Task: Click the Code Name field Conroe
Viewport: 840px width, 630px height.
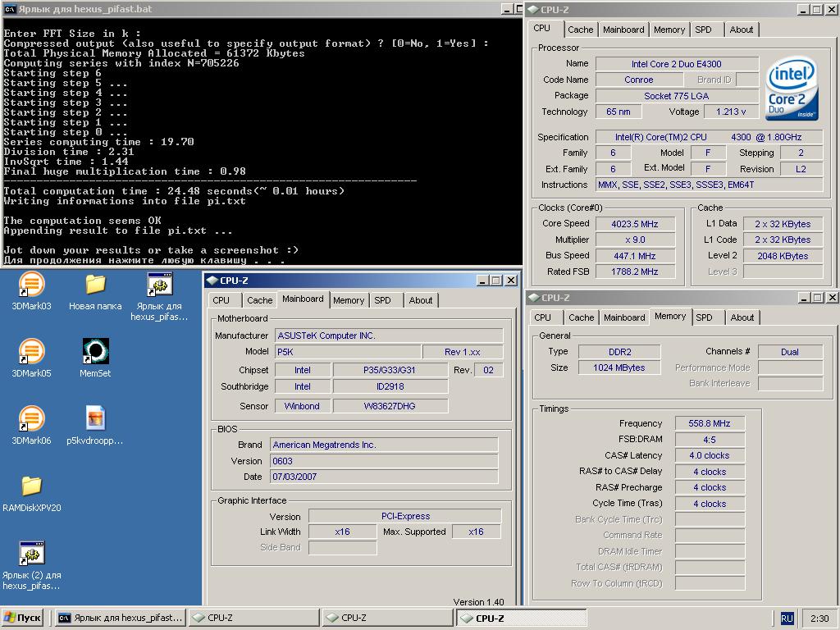Action: (639, 80)
